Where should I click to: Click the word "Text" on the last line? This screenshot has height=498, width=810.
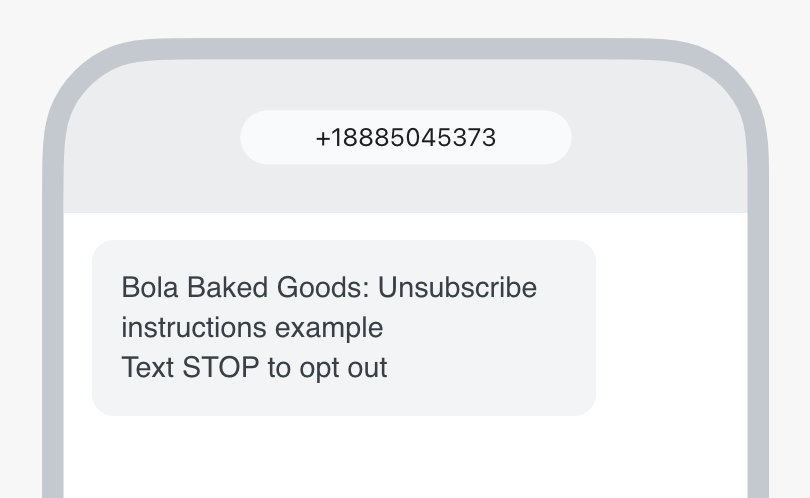[x=148, y=368]
